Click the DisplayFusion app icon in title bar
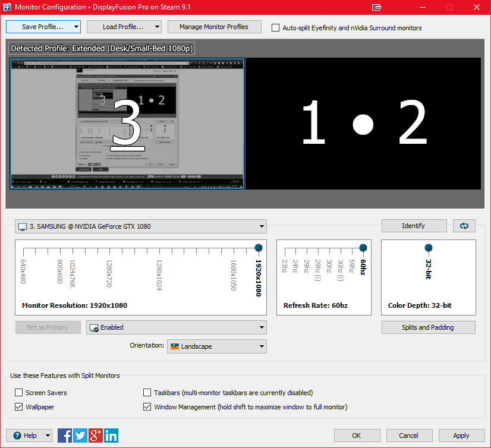Screen dimensions: 491x448 pyautogui.click(x=6, y=7)
